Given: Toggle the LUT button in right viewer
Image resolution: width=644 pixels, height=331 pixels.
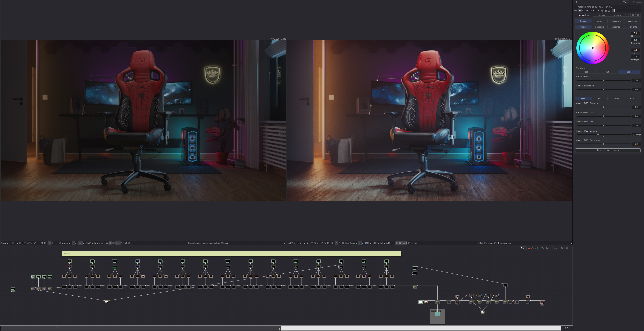Looking at the screenshot, I should click(367, 243).
